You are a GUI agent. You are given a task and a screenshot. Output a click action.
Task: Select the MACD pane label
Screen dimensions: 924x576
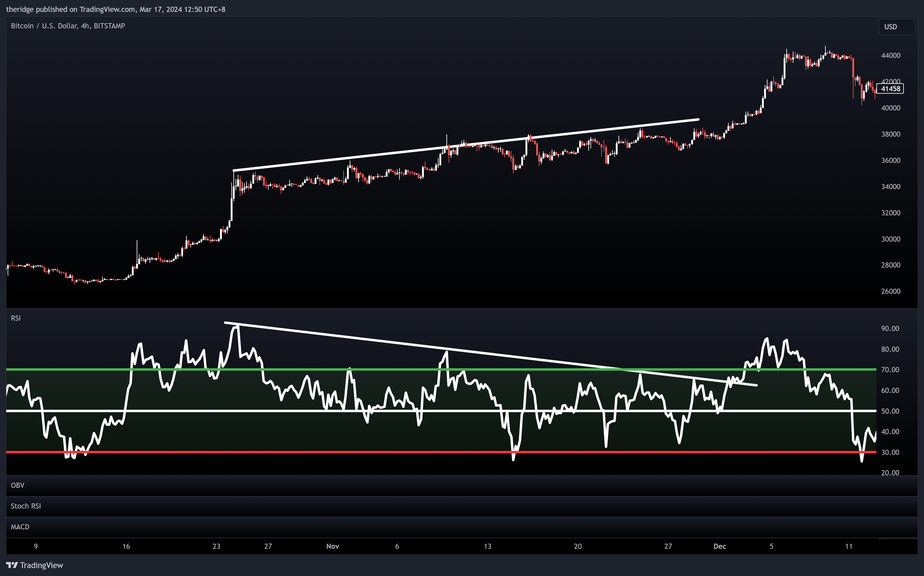click(x=20, y=527)
